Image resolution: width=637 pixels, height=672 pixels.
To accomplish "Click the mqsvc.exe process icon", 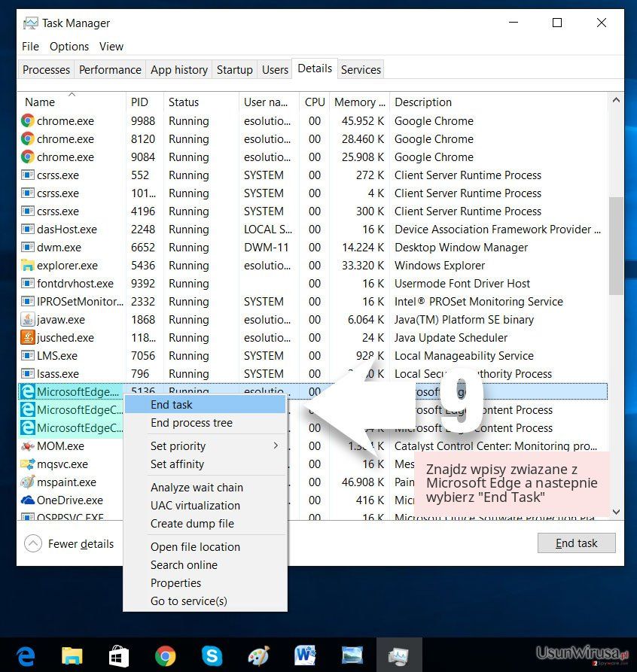I will click(x=27, y=464).
